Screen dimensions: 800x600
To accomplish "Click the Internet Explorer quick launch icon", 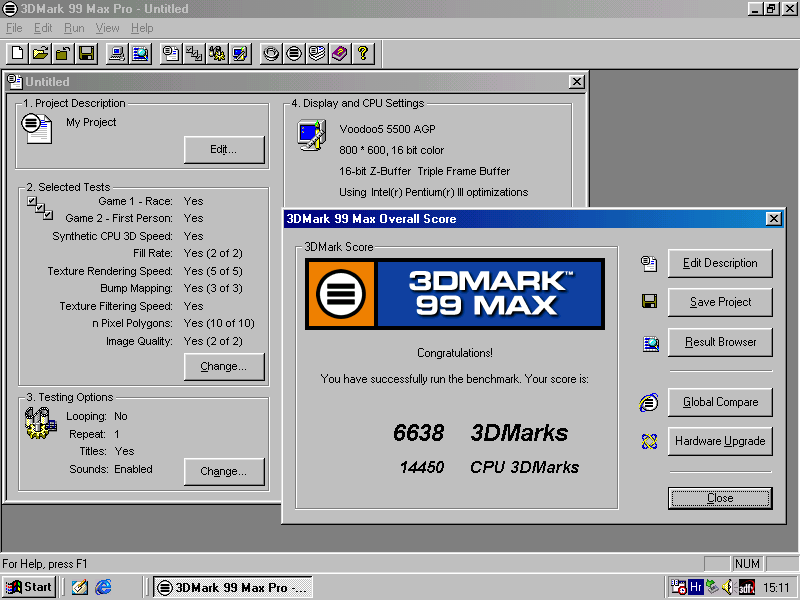I will [104, 587].
